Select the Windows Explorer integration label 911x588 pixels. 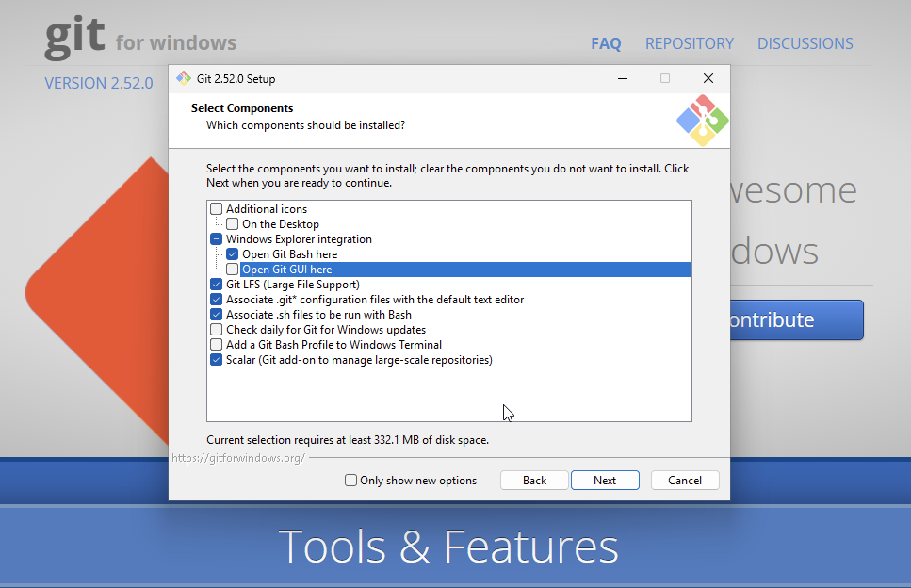click(299, 239)
